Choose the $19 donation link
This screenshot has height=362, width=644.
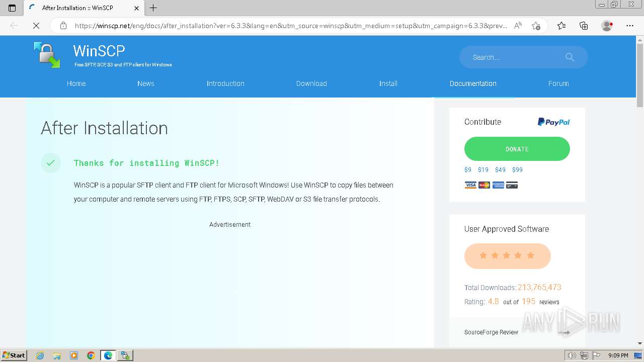coord(483,170)
